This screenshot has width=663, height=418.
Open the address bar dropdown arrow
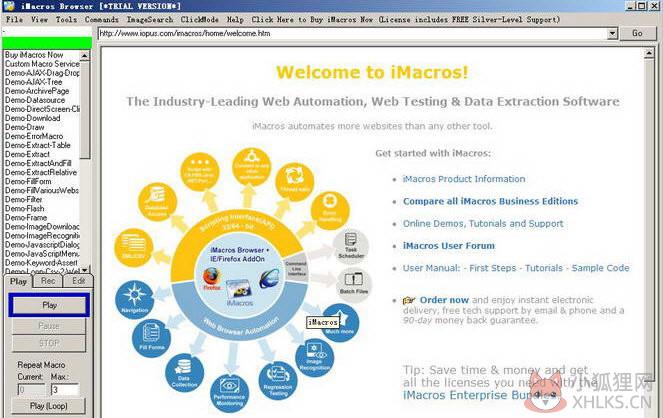[x=612, y=33]
